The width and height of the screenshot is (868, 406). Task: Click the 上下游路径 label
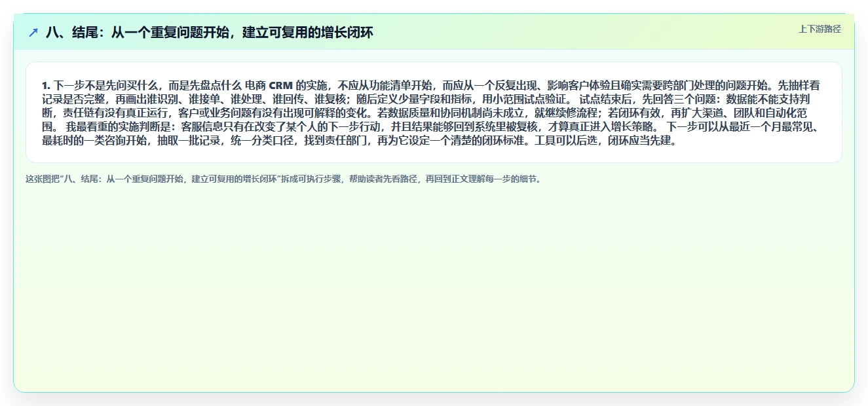pyautogui.click(x=820, y=29)
